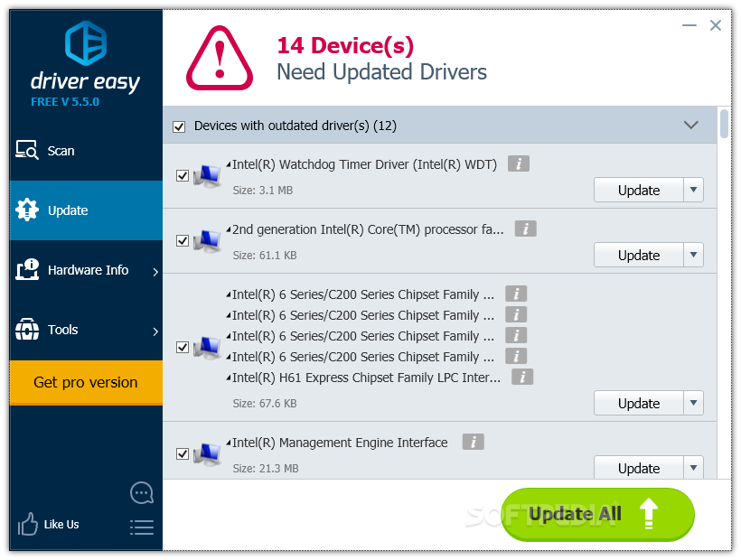
Task: Uncheck the Intel Management Engine Interface checkbox
Action: (x=183, y=453)
